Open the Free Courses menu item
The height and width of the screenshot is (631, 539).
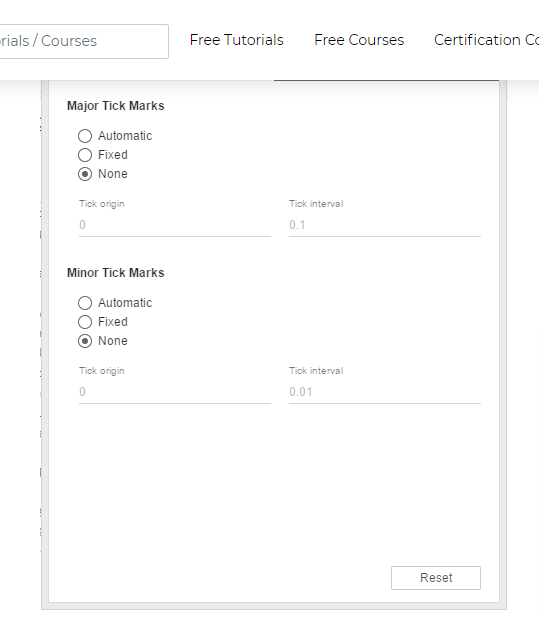tap(359, 40)
